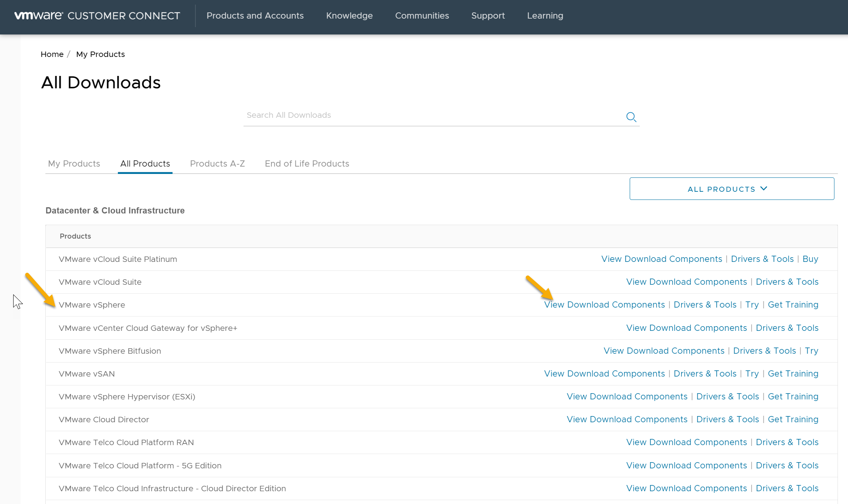848x504 pixels.
Task: Open Drivers & Tools for vSphere Bitfusion
Action: (x=765, y=351)
